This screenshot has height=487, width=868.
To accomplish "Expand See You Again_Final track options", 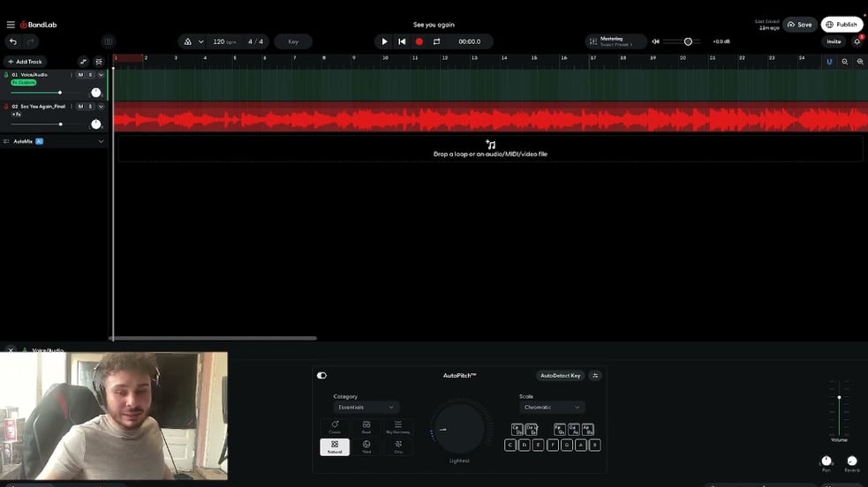I will click(x=101, y=106).
